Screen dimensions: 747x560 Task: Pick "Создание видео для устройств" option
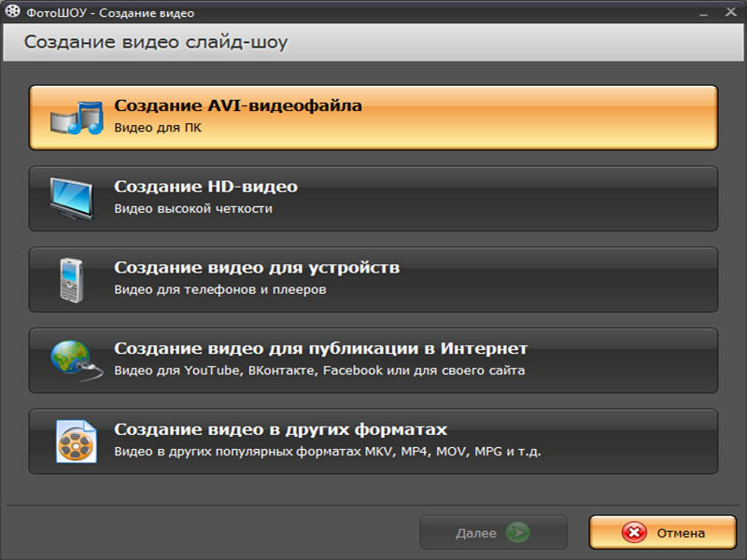point(257,269)
